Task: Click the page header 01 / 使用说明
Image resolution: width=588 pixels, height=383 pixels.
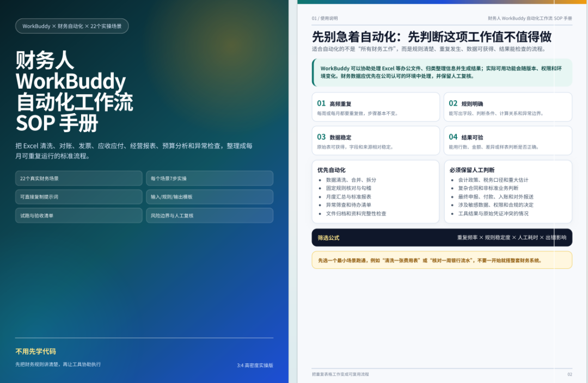Action: [x=324, y=18]
